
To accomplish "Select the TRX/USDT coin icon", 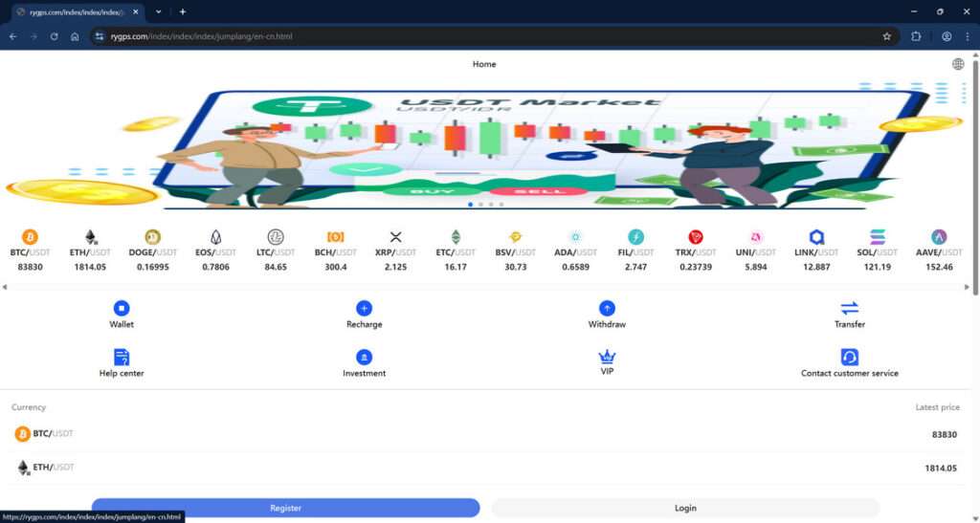I will pyautogui.click(x=696, y=237).
